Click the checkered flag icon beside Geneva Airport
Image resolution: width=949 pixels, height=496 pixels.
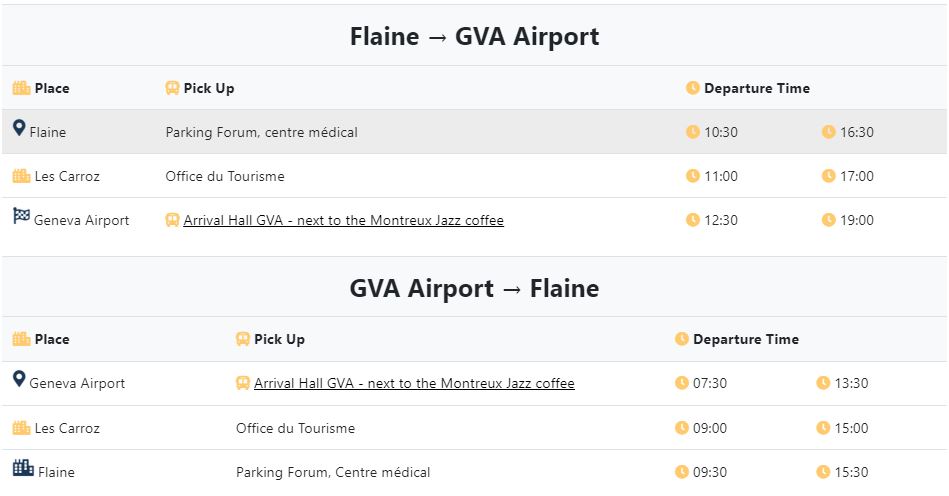pos(21,215)
